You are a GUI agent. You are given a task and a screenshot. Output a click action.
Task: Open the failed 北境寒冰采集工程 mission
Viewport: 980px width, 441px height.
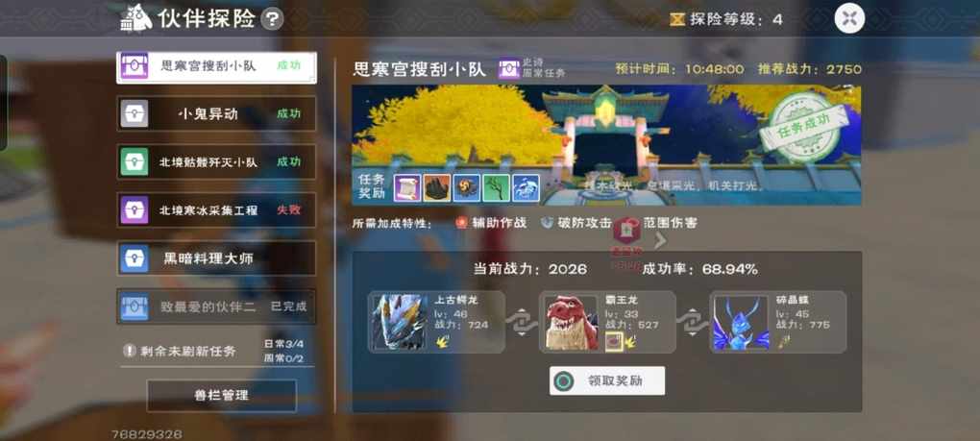(x=216, y=209)
